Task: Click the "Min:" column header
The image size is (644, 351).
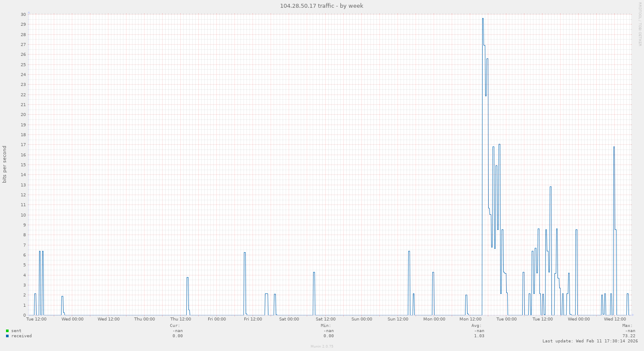Action: click(x=326, y=326)
